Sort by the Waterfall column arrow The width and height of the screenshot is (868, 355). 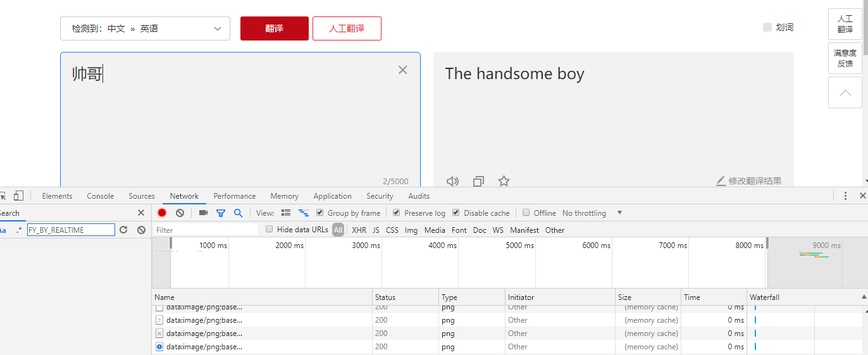click(864, 297)
